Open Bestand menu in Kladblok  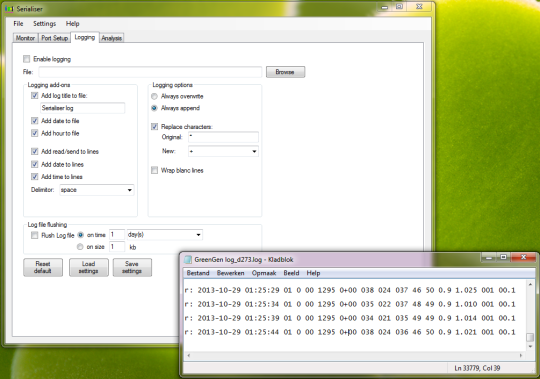coord(198,273)
